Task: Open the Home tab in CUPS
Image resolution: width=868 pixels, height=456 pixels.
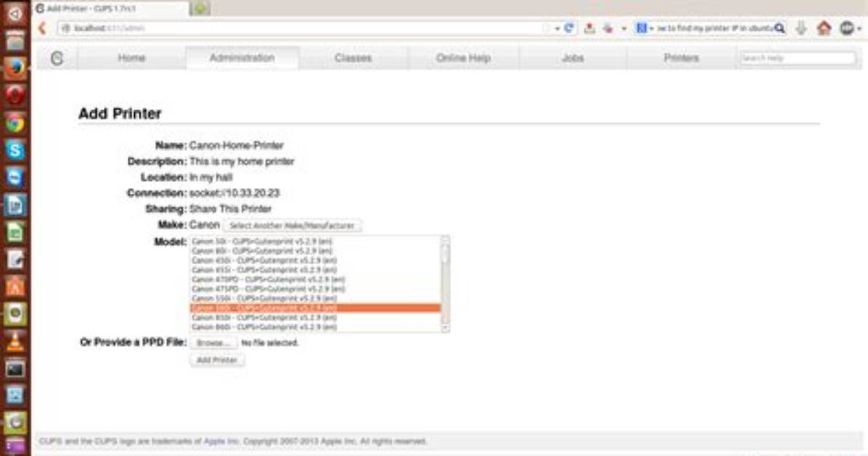Action: (131, 58)
